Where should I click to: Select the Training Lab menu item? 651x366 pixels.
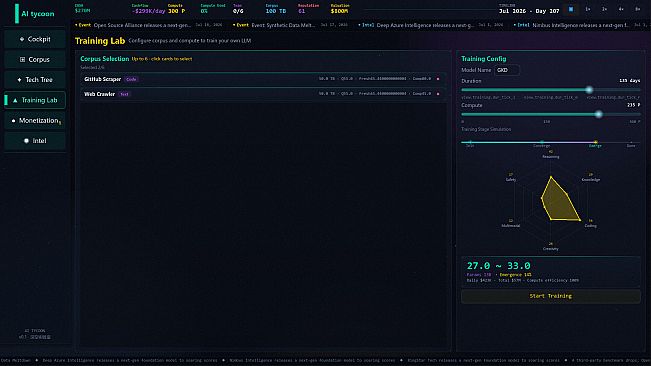[35, 100]
